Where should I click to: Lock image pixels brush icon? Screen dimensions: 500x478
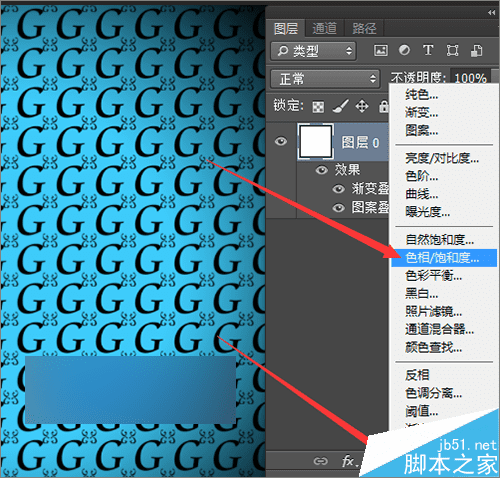341,106
